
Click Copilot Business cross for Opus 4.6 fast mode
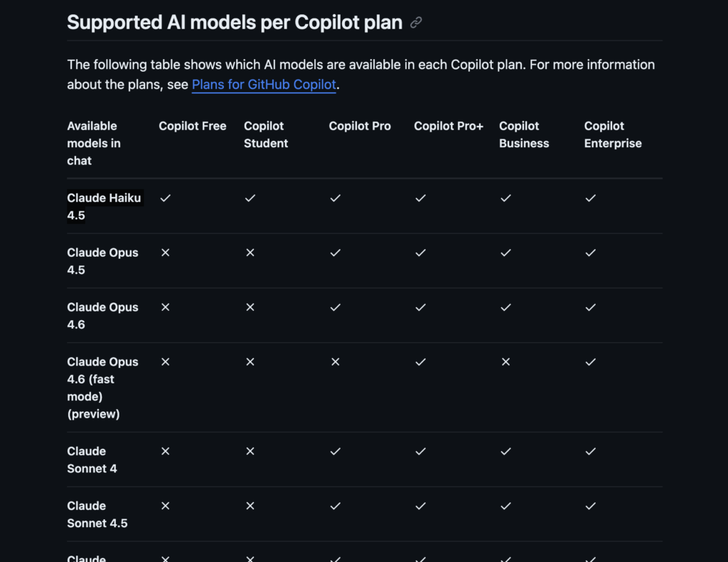505,362
